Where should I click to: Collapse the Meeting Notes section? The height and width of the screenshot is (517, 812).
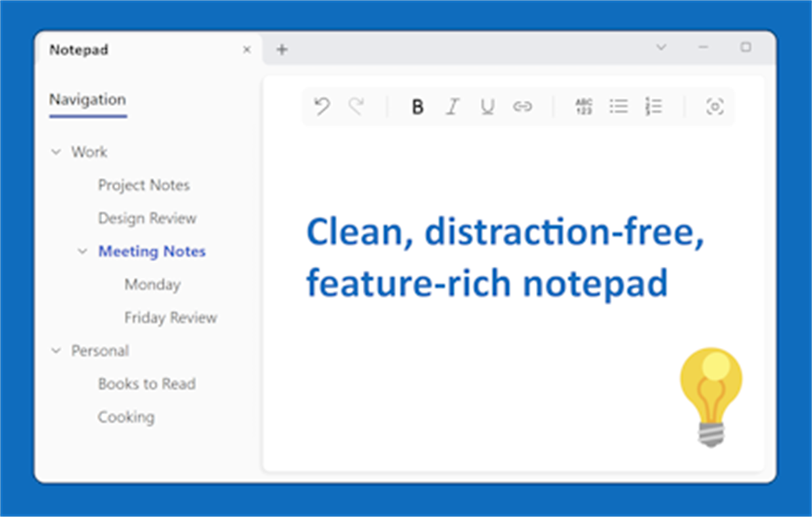coord(83,252)
